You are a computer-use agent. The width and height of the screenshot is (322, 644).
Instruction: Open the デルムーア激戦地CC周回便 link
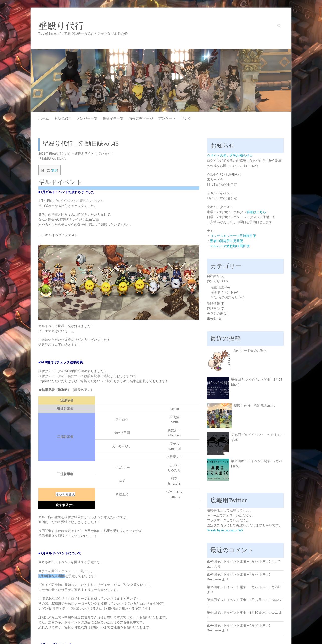(x=230, y=246)
